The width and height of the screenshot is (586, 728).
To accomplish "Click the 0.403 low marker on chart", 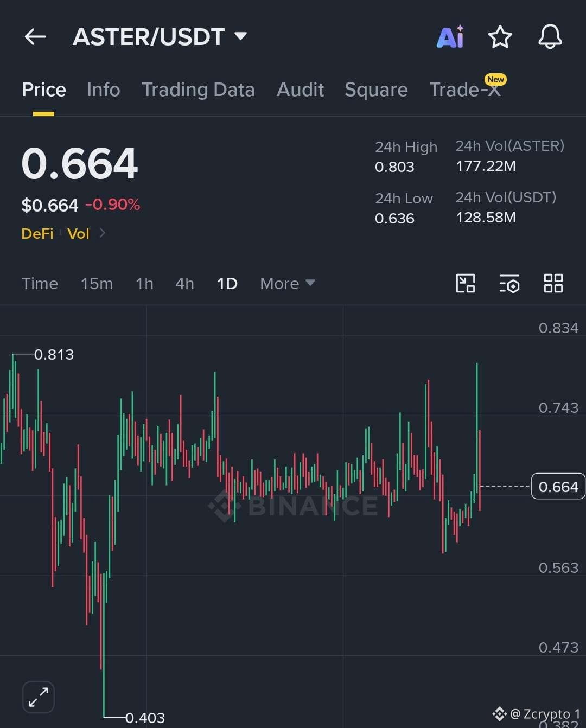I will [145, 718].
